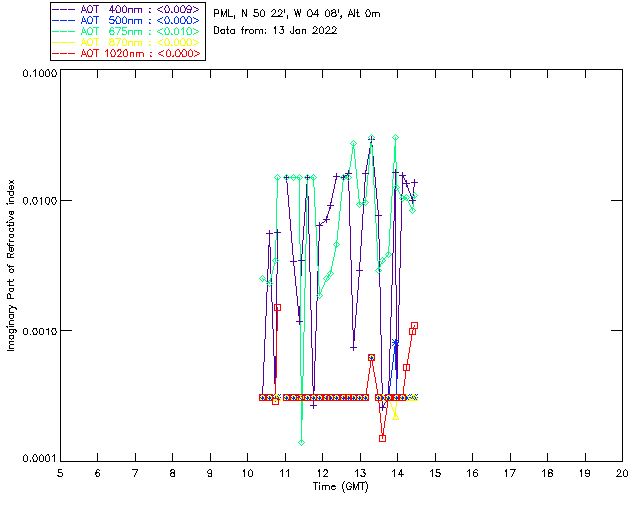Screen dimensions: 640x512
Task: Click the 0.0100 y-axis tick label
Action: coord(39,201)
